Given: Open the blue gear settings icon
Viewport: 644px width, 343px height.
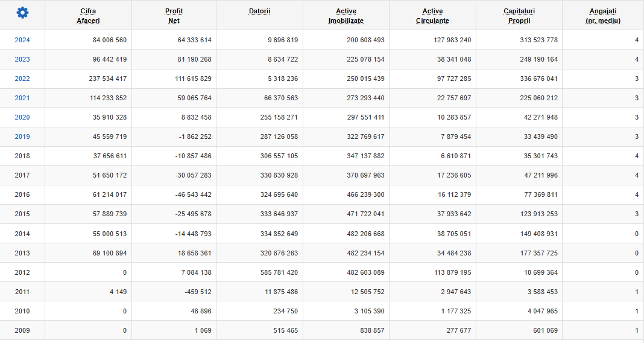Looking at the screenshot, I should (22, 13).
